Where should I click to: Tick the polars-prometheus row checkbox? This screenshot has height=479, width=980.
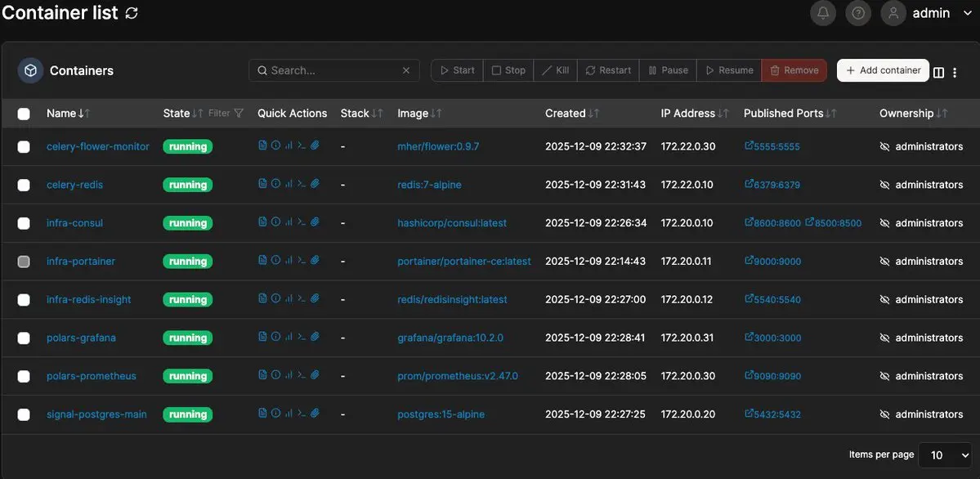tap(24, 376)
